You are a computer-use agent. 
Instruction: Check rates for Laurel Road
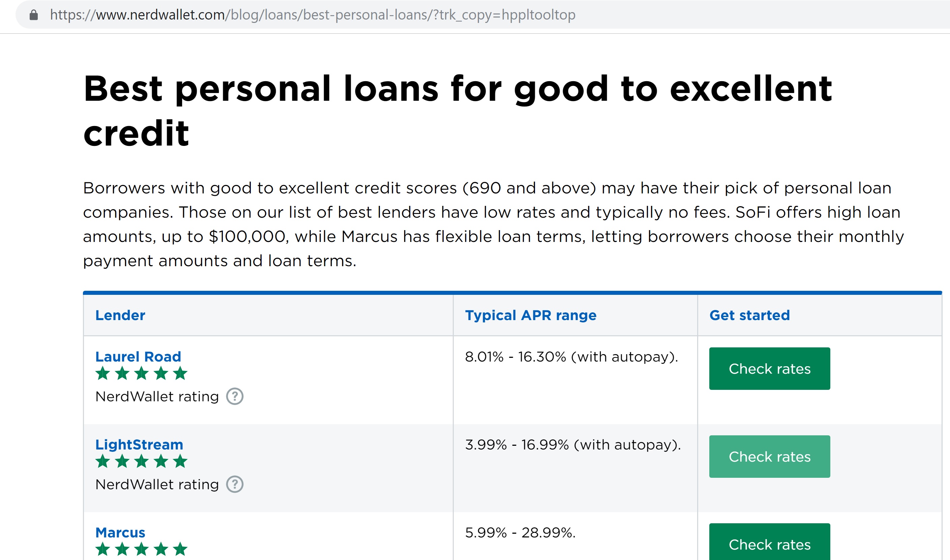pyautogui.click(x=770, y=369)
